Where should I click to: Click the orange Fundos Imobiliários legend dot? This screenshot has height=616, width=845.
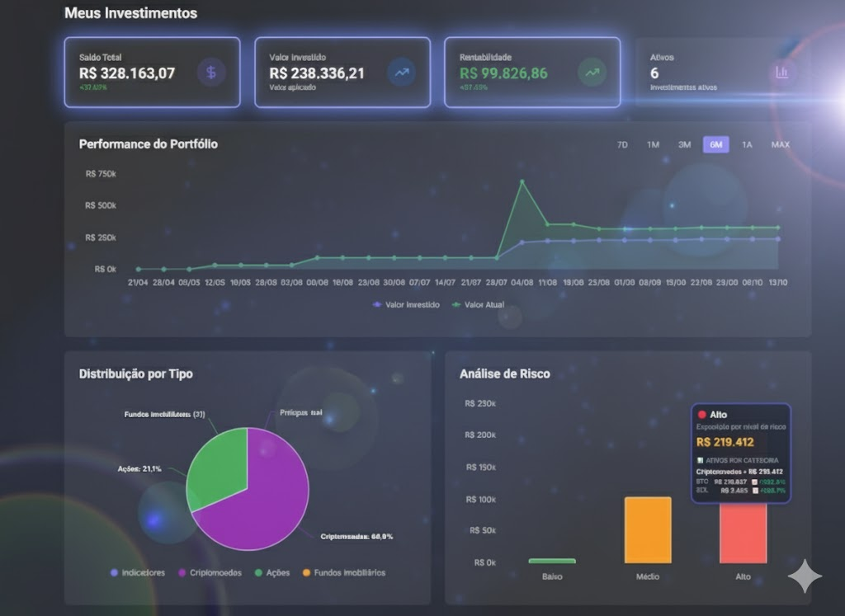[x=307, y=572]
